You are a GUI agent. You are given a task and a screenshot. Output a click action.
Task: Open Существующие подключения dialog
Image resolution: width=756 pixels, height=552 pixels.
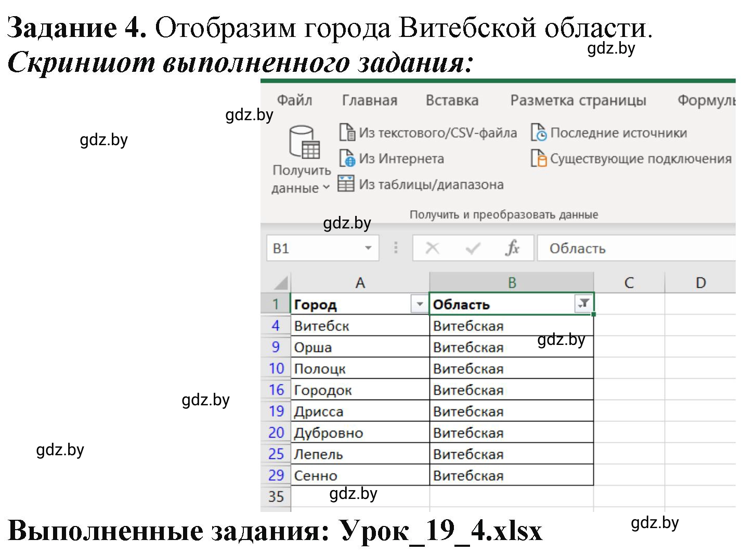click(631, 158)
